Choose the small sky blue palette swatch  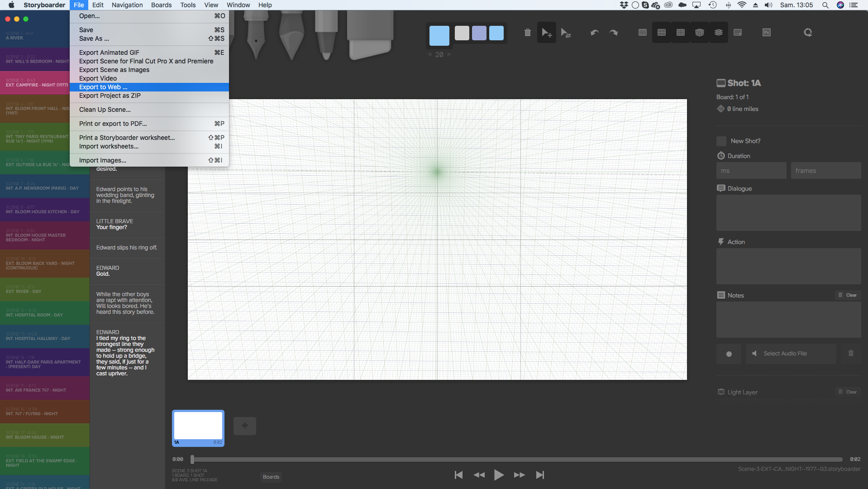496,33
